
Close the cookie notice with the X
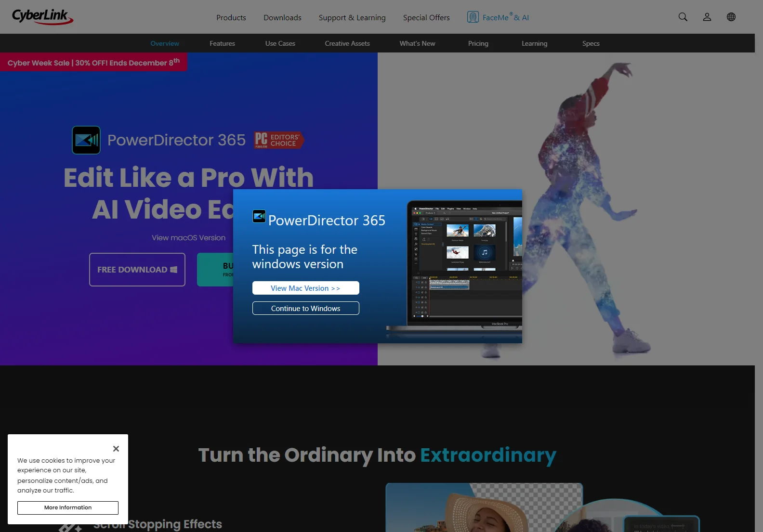(116, 449)
